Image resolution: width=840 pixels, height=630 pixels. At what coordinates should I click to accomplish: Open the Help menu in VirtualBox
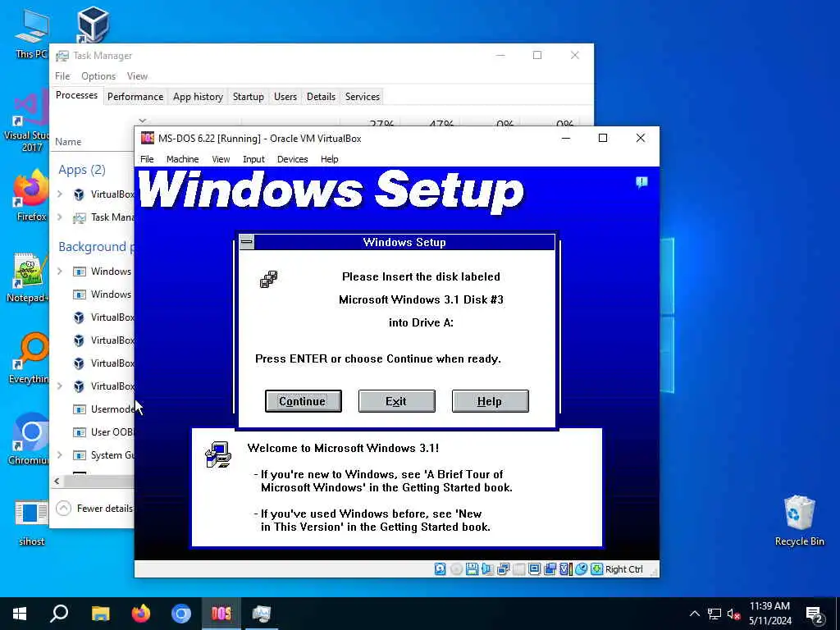click(x=330, y=159)
